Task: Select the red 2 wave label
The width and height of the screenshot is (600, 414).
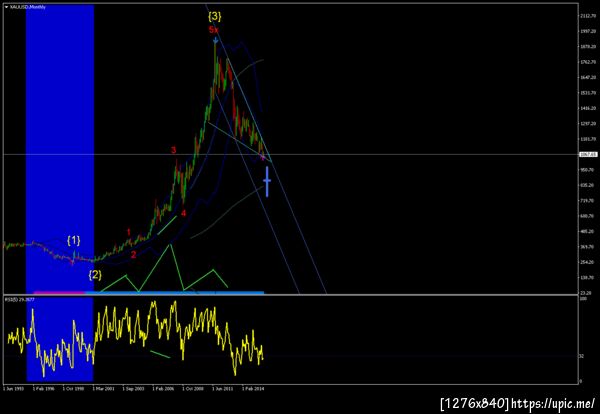Action: coord(133,255)
